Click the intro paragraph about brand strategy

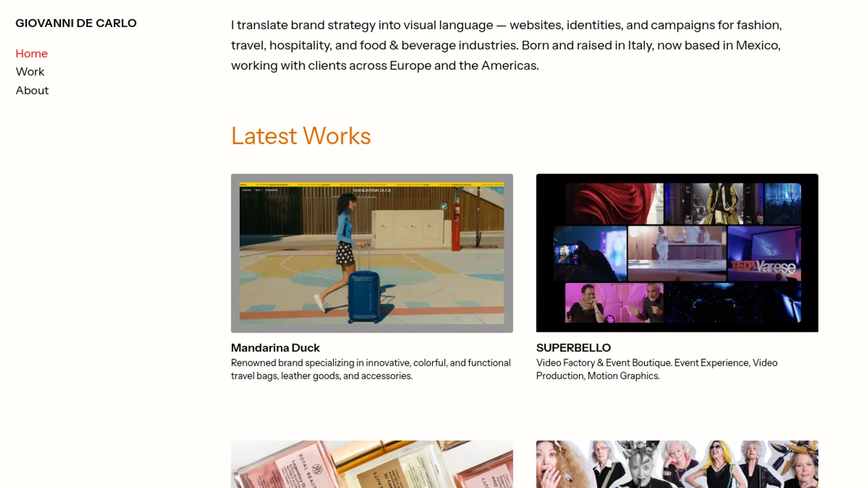506,45
